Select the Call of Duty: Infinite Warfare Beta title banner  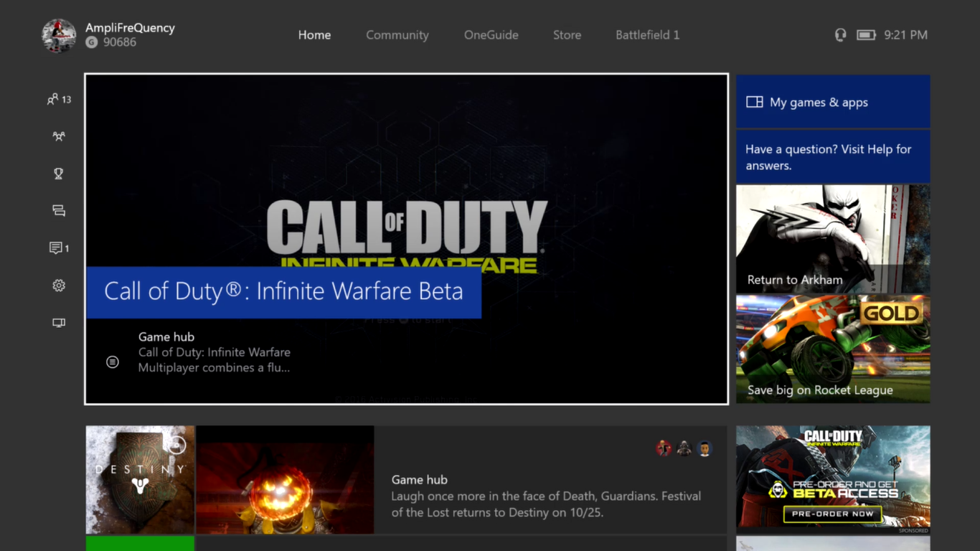(x=283, y=292)
